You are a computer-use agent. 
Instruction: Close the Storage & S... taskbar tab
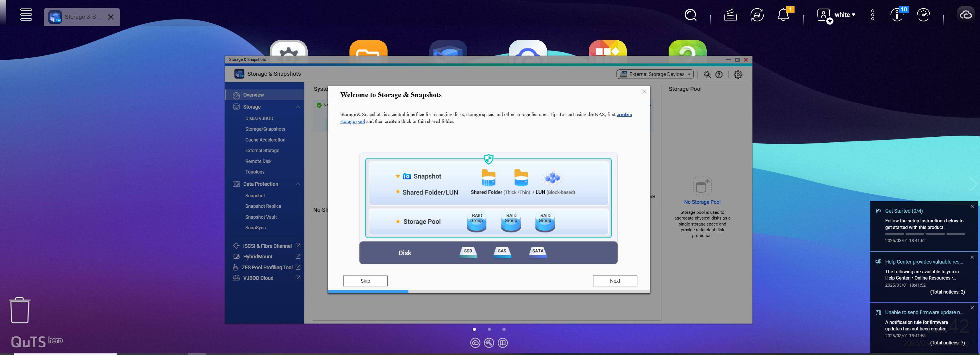tap(111, 17)
